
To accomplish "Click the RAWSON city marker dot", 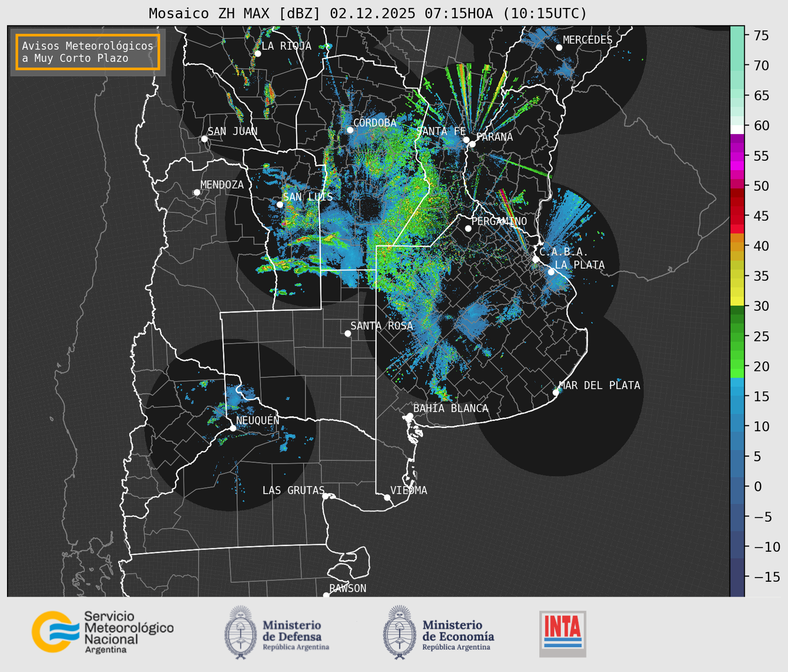I will 326,595.
